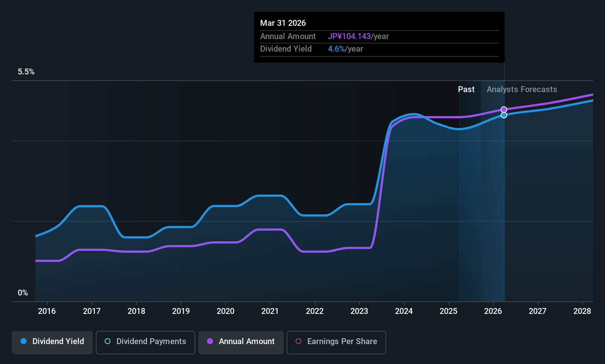Toggle the Dividend Yield series
605x364 pixels.
point(52,343)
